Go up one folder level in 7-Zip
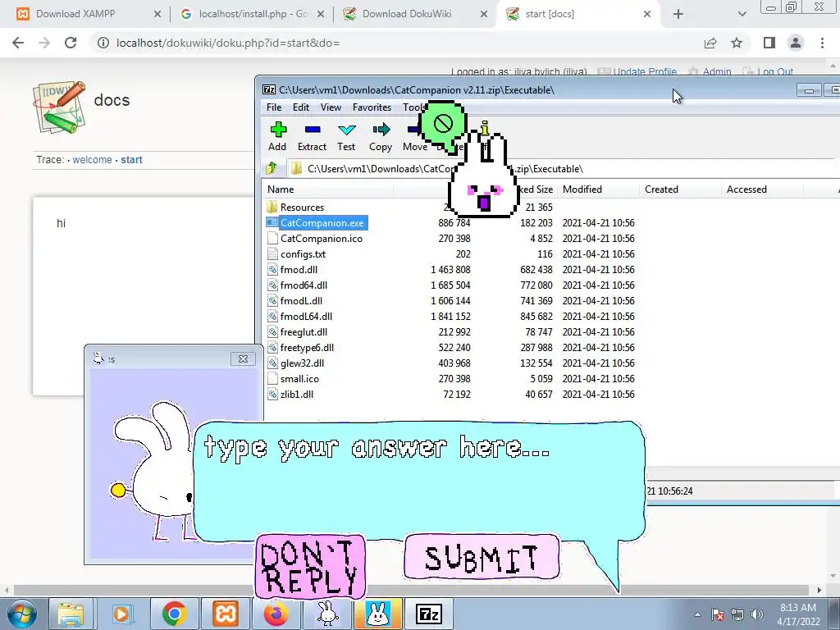This screenshot has width=840, height=630. 272,168
